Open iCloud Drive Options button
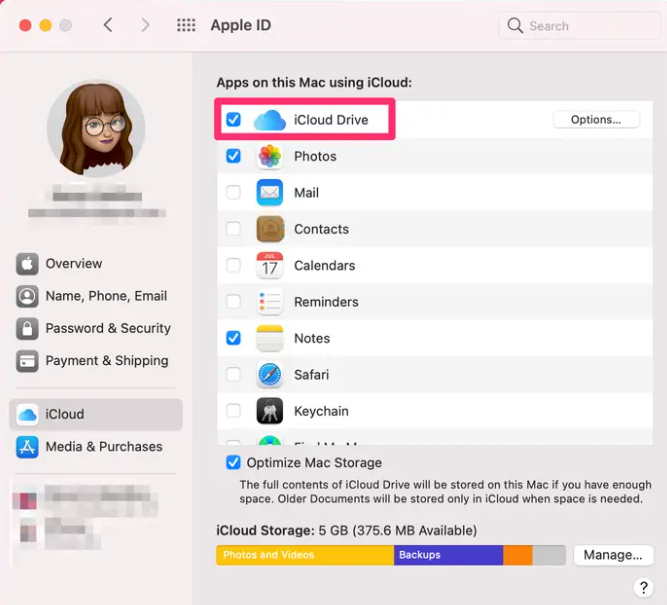The image size is (667, 605). tap(596, 120)
